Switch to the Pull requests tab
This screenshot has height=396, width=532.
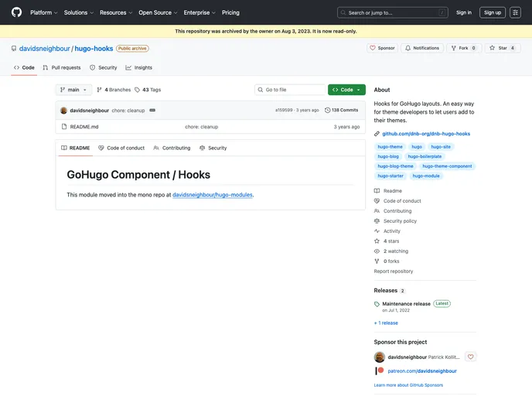(x=63, y=67)
